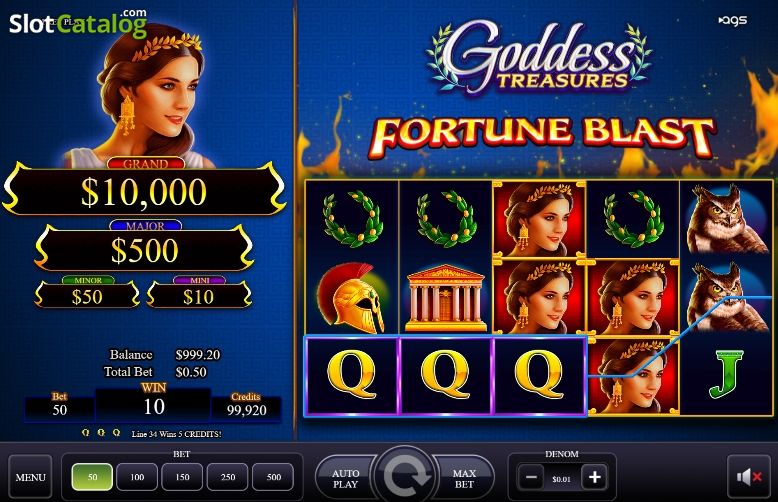Click the golden Spartan helmet symbol

(x=351, y=298)
